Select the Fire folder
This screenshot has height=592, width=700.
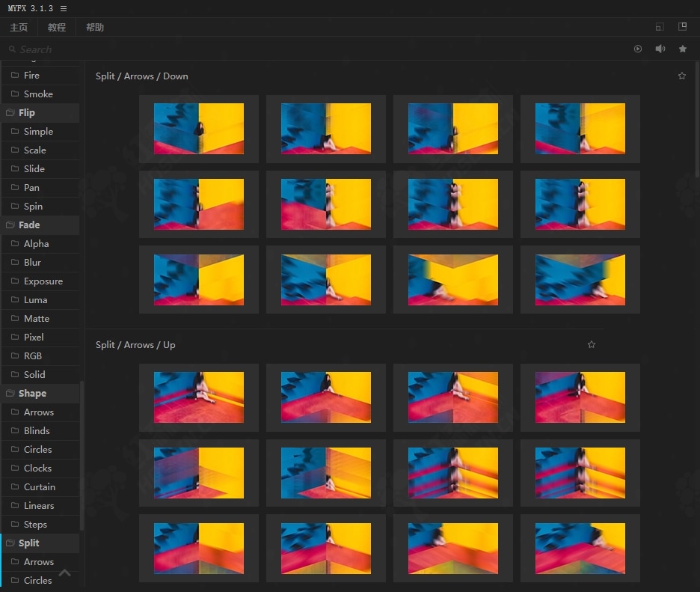tap(40, 75)
